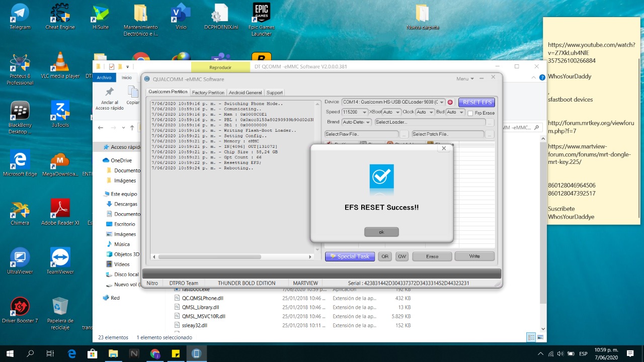
Task: Click the Select Raw File field
Action: pos(361,134)
